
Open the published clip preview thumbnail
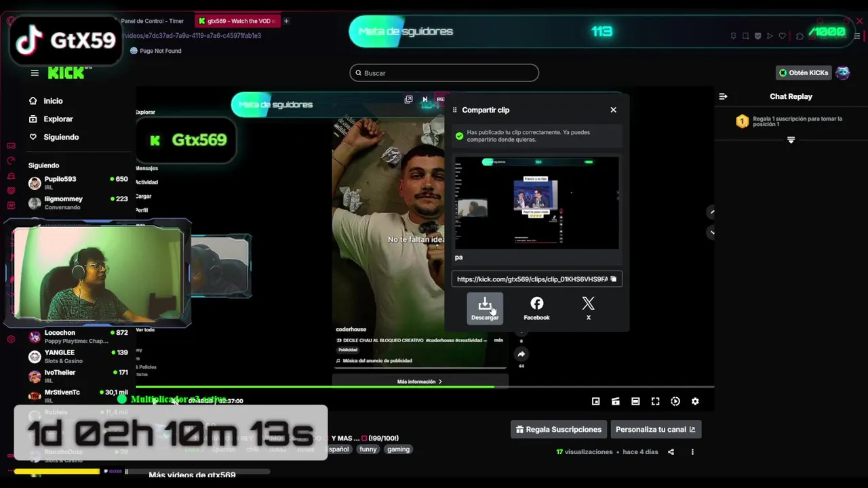tap(536, 203)
